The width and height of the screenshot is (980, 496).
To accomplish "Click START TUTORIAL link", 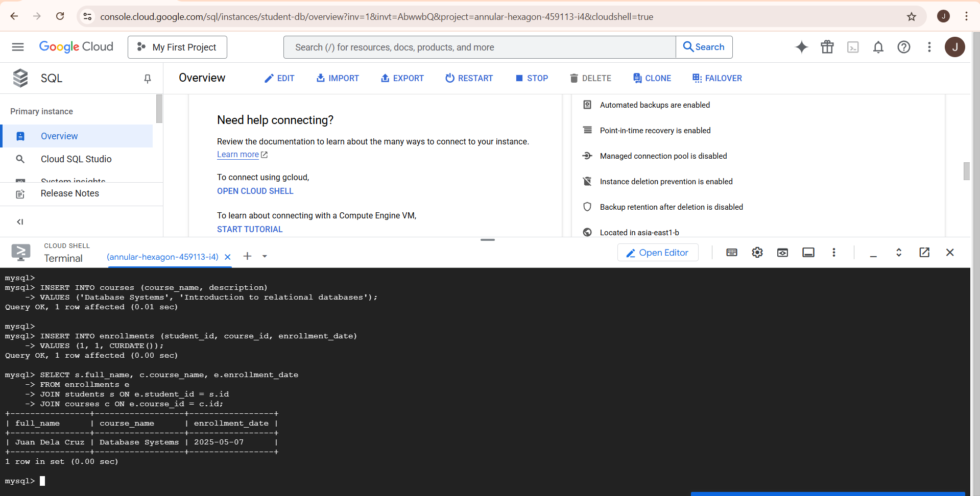I will tap(250, 229).
